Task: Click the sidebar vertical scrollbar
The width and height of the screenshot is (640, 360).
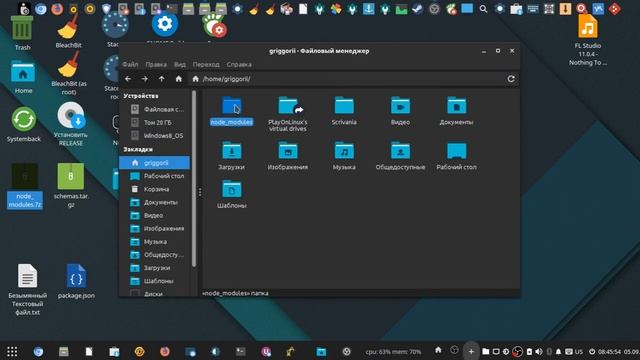Action: click(x=194, y=179)
